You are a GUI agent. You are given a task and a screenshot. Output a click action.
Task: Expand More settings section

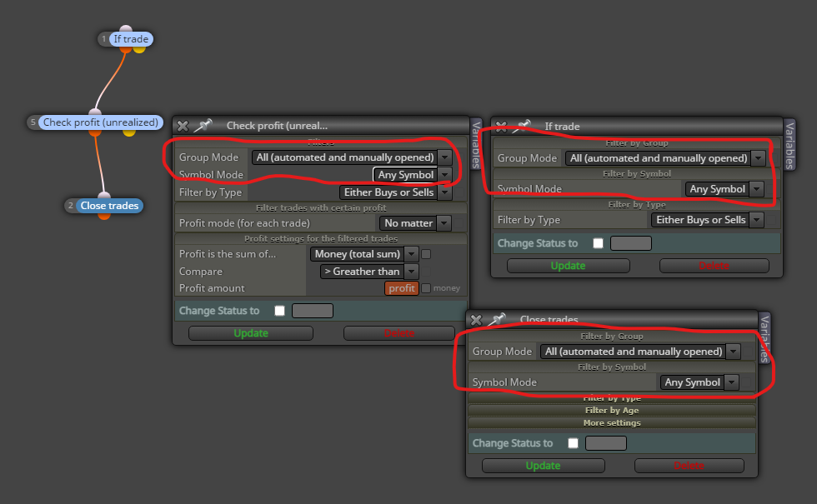pos(612,423)
